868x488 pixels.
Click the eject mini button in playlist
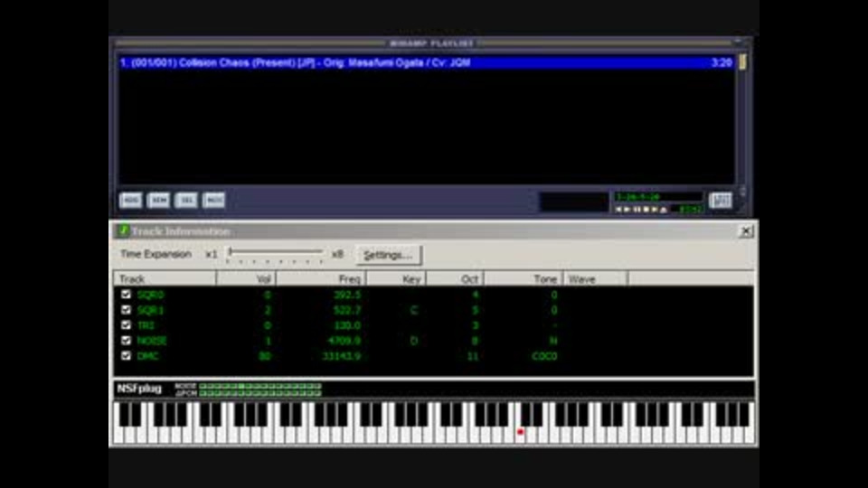663,210
